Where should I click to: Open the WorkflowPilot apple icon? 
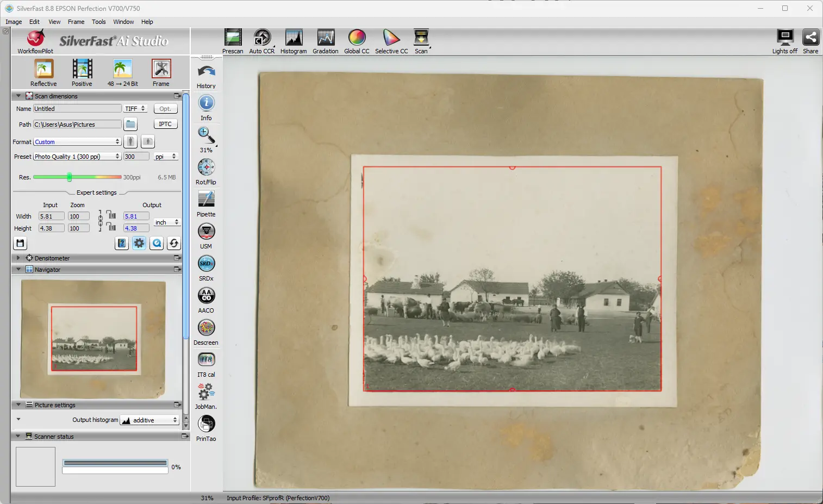click(x=35, y=39)
